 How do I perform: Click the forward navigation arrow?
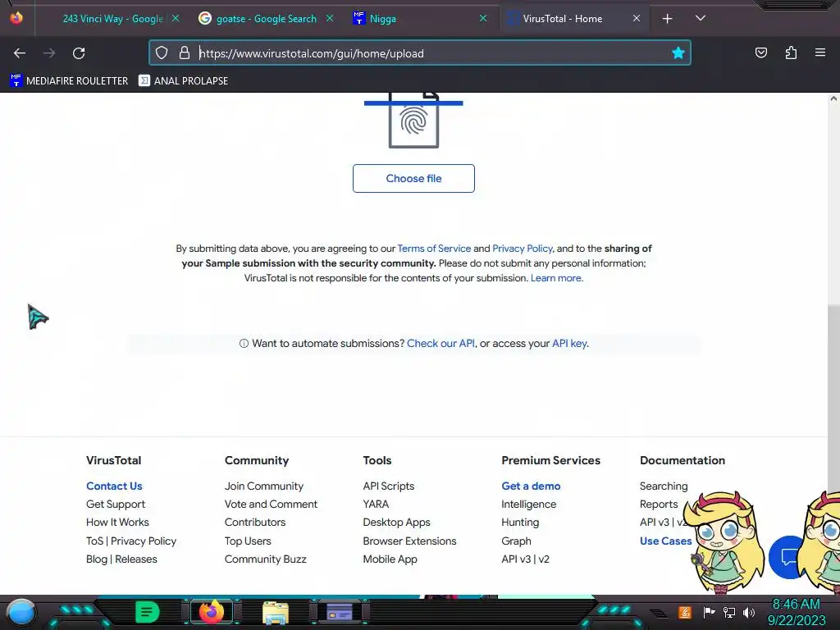(49, 53)
